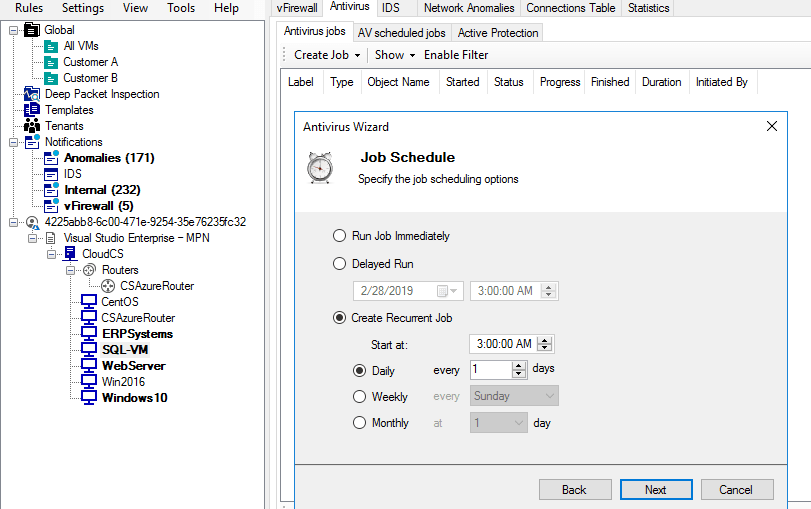
Task: Click the Deep Packet Inspection icon
Action: [x=32, y=94]
